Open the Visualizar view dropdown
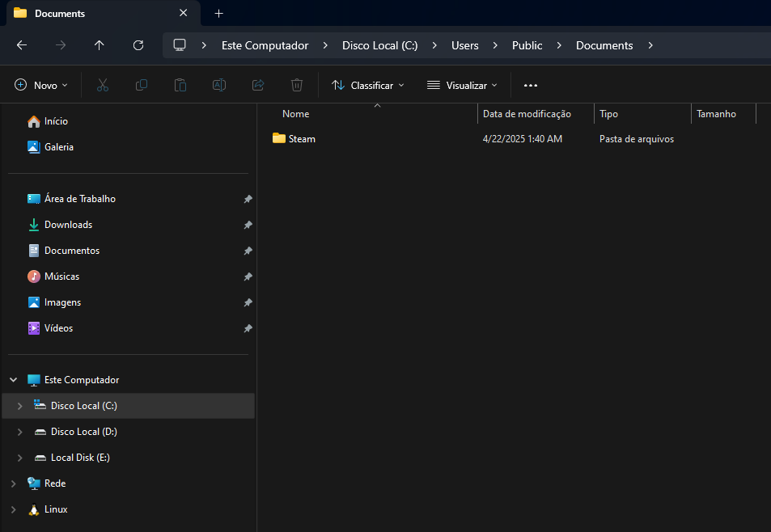Screen dimensions: 771x532 [462, 85]
